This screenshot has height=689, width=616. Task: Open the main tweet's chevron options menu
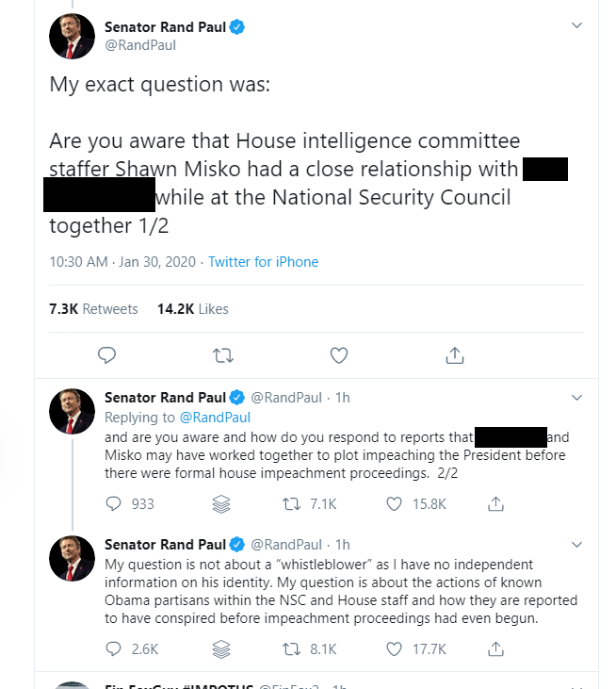pos(577,25)
